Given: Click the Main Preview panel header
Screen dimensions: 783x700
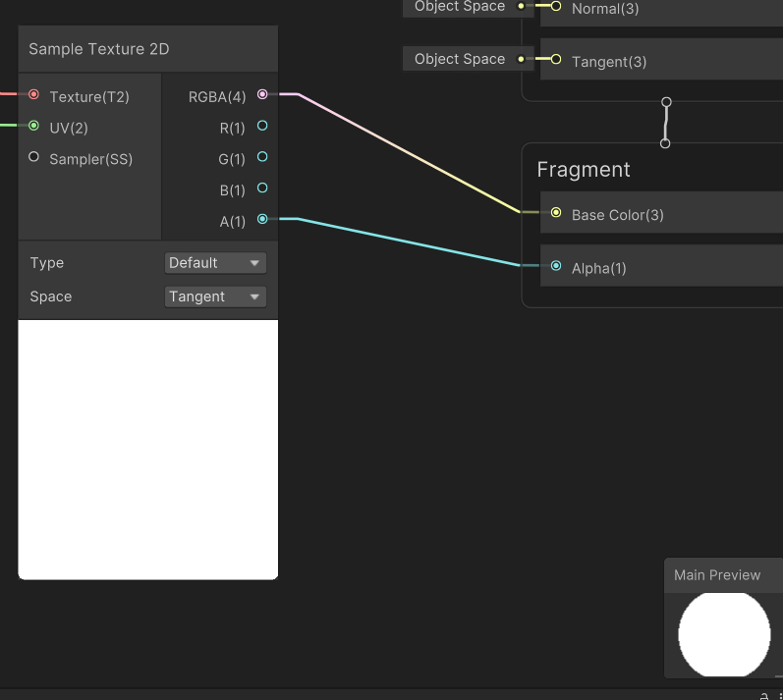Looking at the screenshot, I should 724,575.
